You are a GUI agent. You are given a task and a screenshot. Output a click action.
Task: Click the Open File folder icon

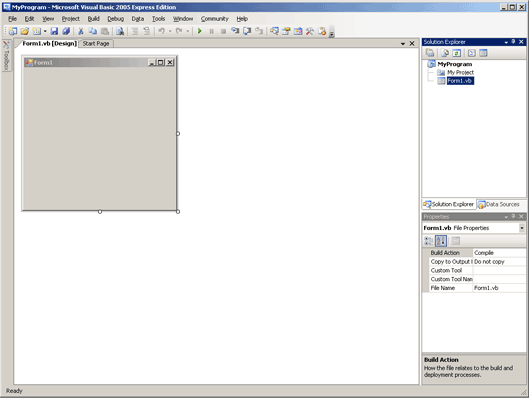click(25, 31)
